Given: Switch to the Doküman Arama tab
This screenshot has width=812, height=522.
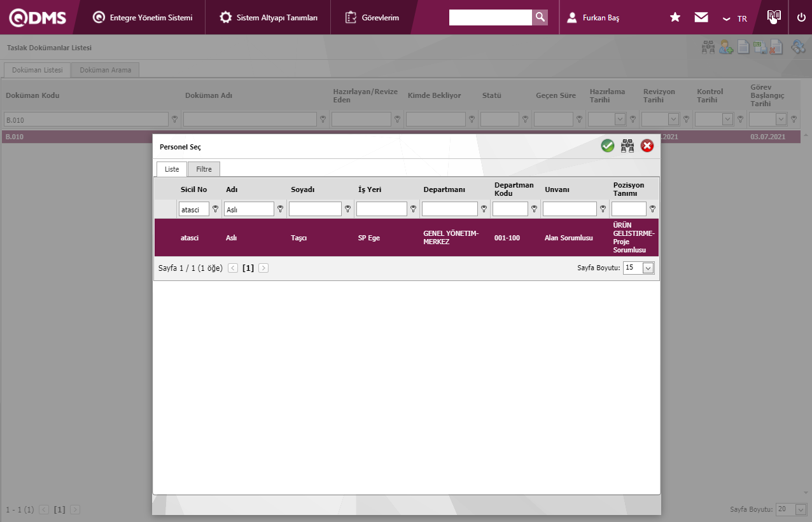Looking at the screenshot, I should 105,70.
